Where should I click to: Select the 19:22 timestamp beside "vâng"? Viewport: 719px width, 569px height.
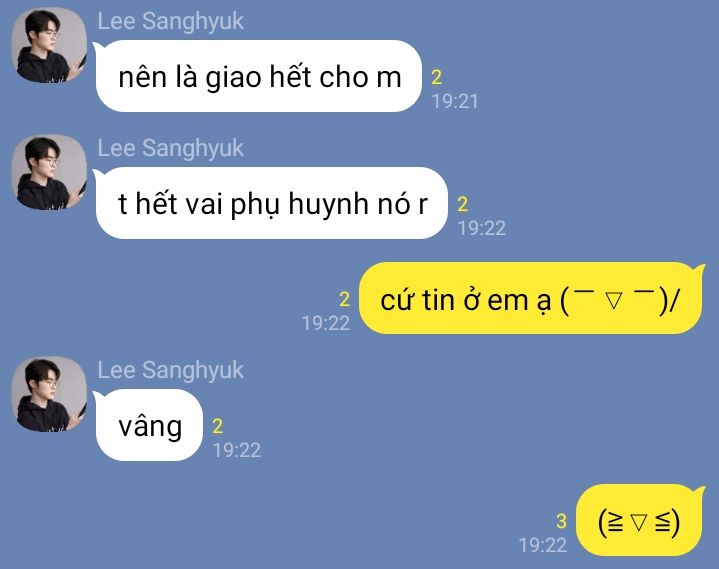[237, 450]
